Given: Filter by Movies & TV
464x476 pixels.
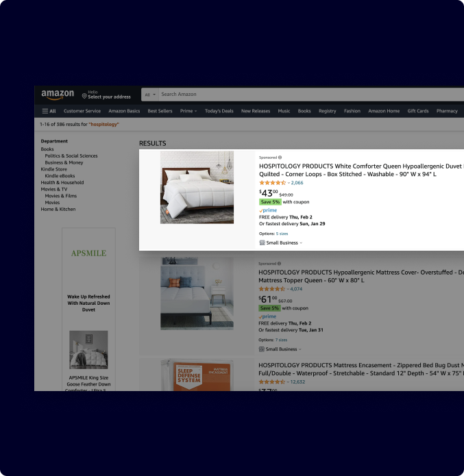Looking at the screenshot, I should (54, 189).
